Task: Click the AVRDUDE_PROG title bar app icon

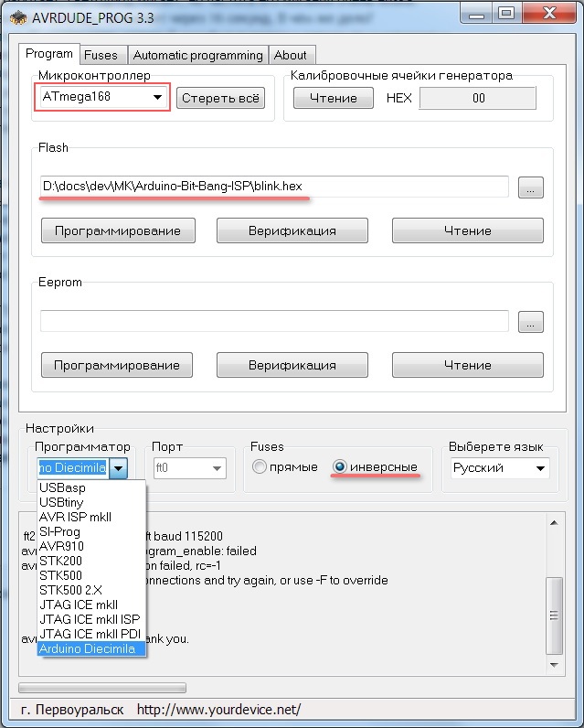Action: pyautogui.click(x=13, y=13)
